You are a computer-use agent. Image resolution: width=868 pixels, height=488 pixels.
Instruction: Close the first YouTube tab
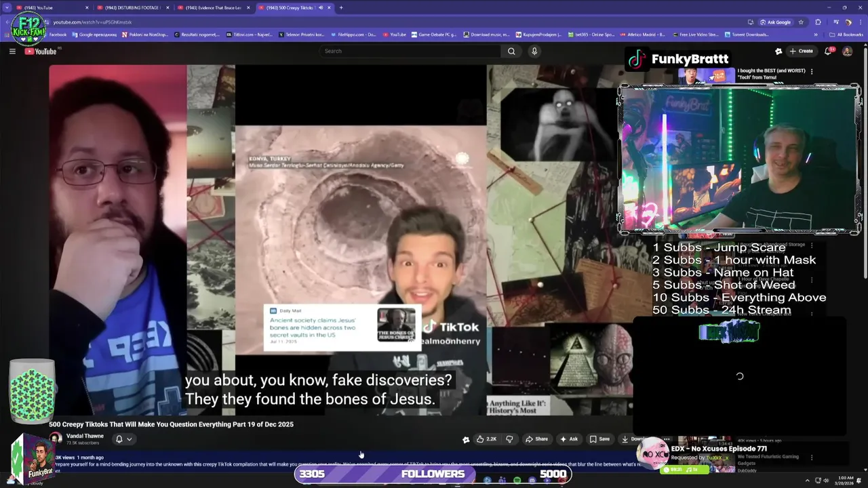pyautogui.click(x=87, y=7)
